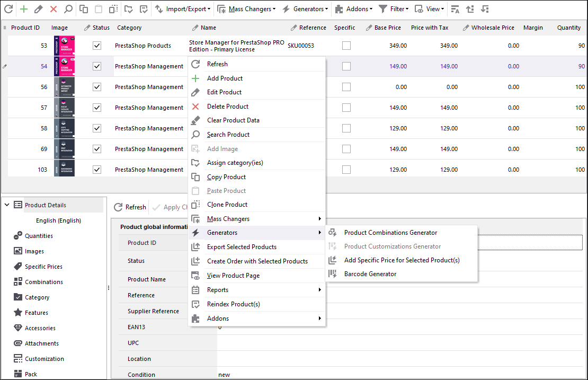Viewport: 588px width, 380px height.
Task: Toggle Status checkbox for product 57
Action: coord(97,108)
